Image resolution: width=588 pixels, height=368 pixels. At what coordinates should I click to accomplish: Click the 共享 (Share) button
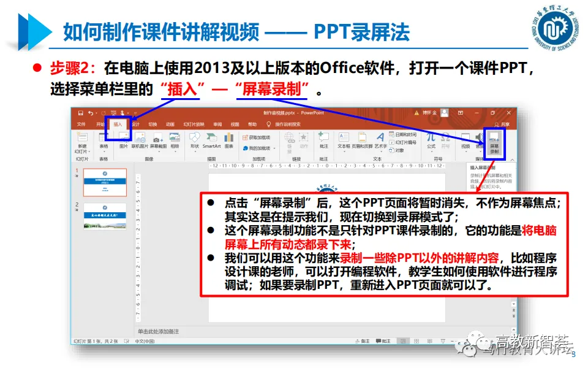(502, 125)
